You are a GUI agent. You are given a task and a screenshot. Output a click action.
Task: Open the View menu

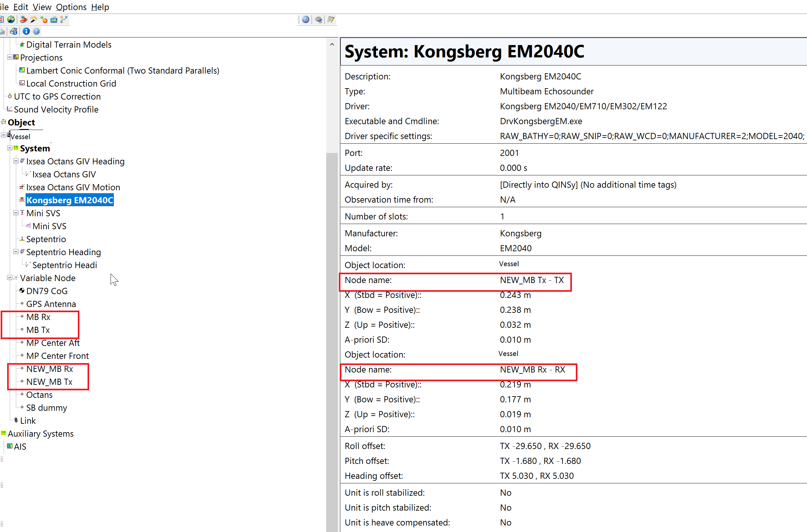(42, 7)
